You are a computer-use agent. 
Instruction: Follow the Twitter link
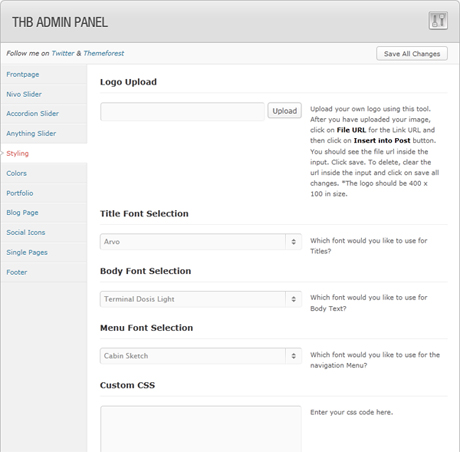pyautogui.click(x=63, y=53)
